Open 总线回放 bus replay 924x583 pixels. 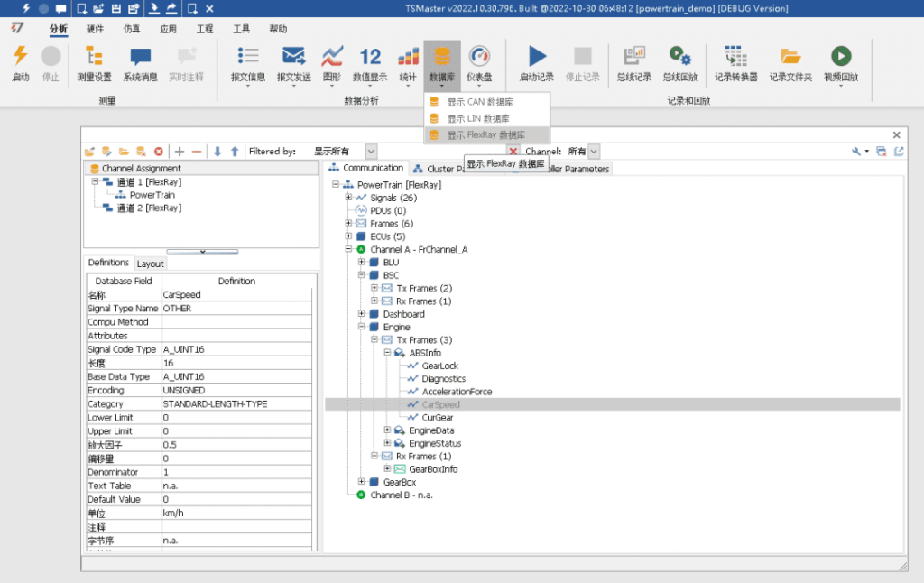pos(680,62)
